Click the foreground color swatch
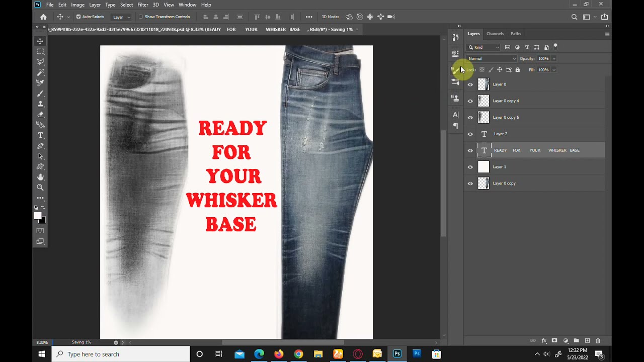The height and width of the screenshot is (362, 644). tap(38, 216)
